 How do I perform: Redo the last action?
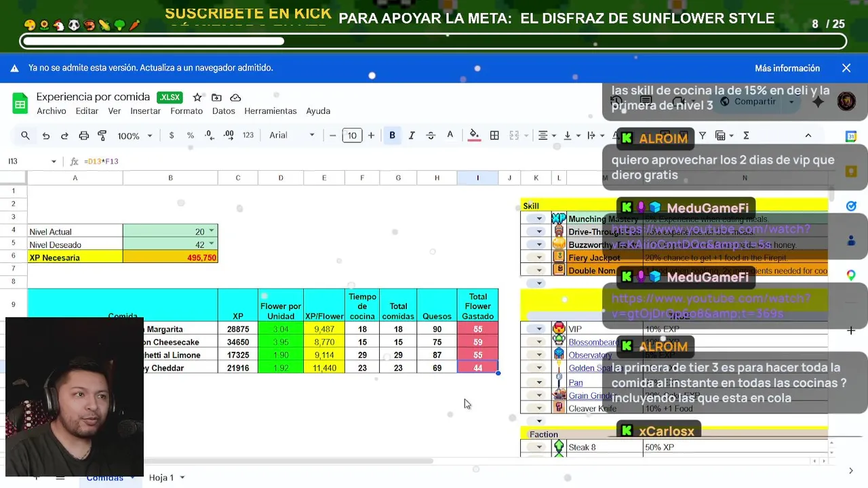[x=64, y=136]
